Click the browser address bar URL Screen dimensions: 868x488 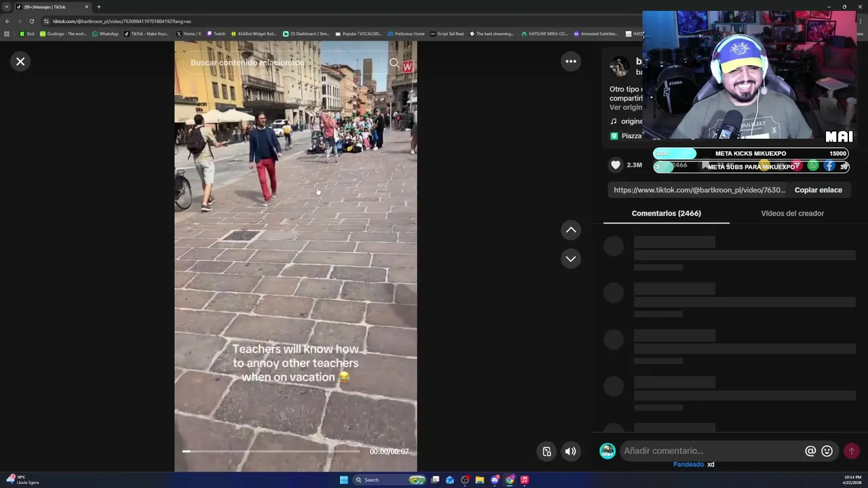(x=122, y=21)
